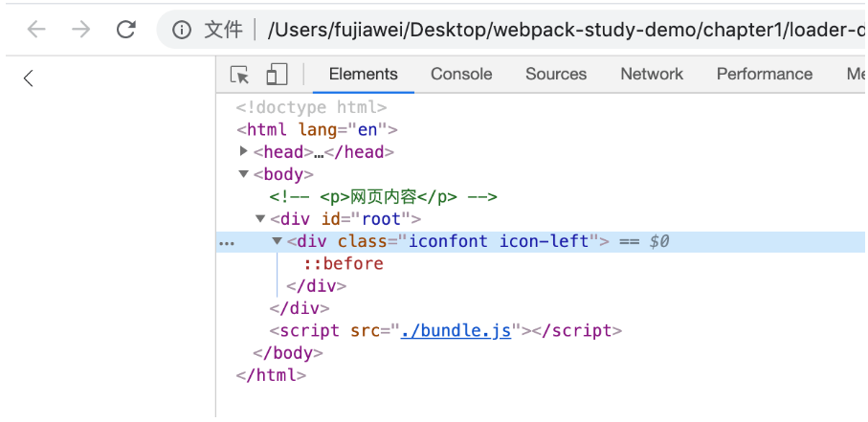Open the Console tab
Screen dimensions: 868x422
coord(461,75)
